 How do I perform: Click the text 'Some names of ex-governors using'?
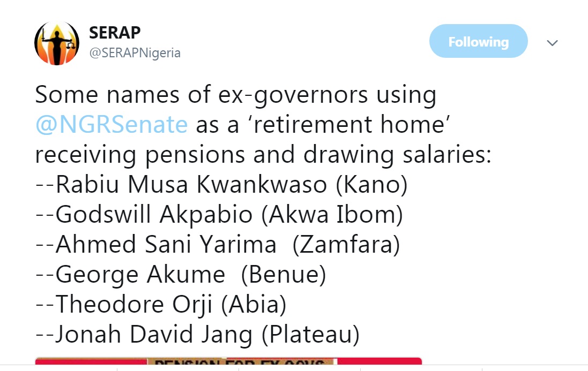(236, 95)
